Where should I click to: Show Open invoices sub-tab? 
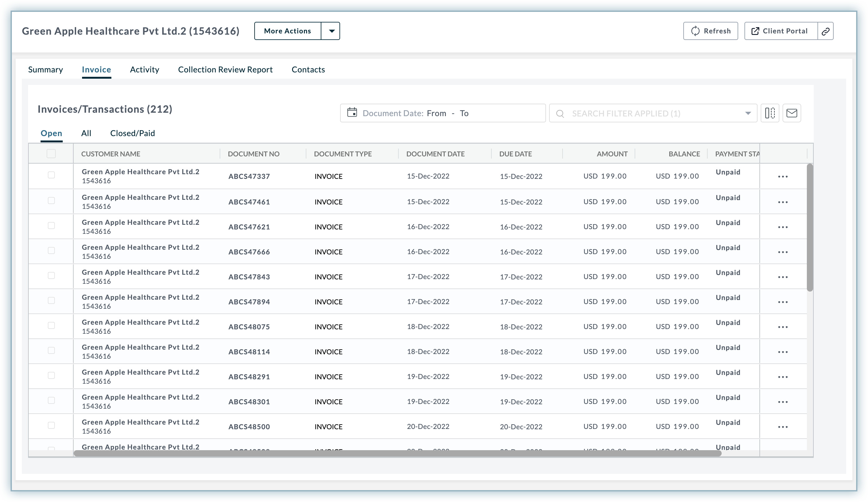pyautogui.click(x=51, y=133)
